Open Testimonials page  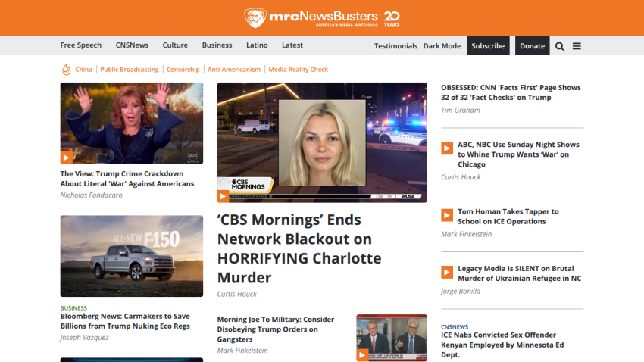click(395, 46)
